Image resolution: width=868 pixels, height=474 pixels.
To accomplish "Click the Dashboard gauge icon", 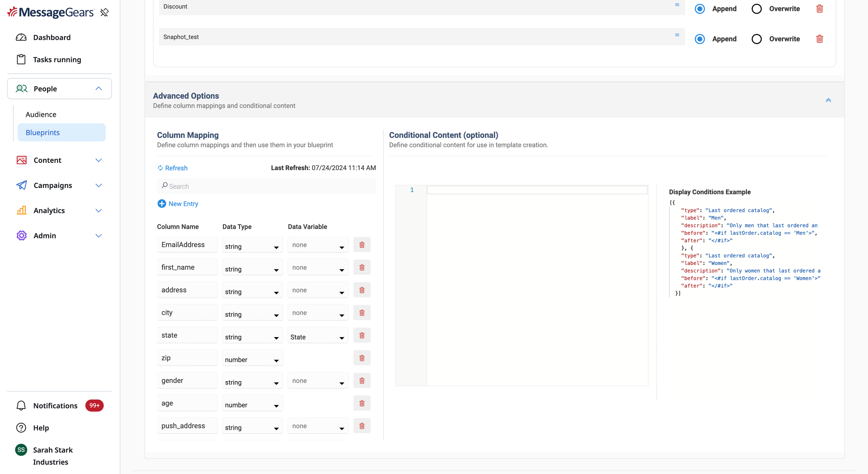I will (21, 37).
